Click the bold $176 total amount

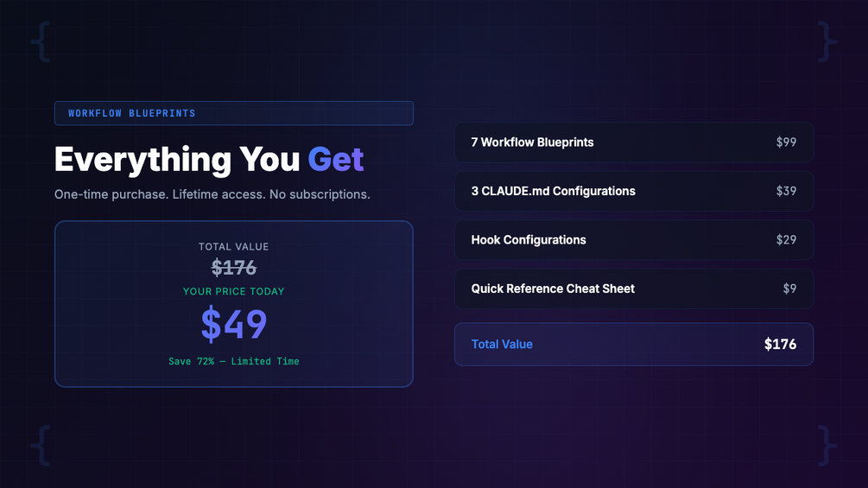pyautogui.click(x=780, y=344)
